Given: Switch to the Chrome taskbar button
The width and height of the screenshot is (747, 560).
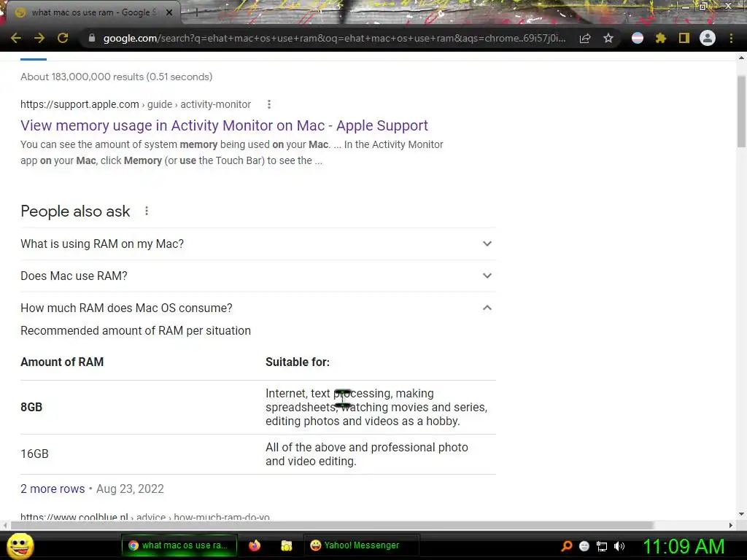Looking at the screenshot, I should [179, 545].
